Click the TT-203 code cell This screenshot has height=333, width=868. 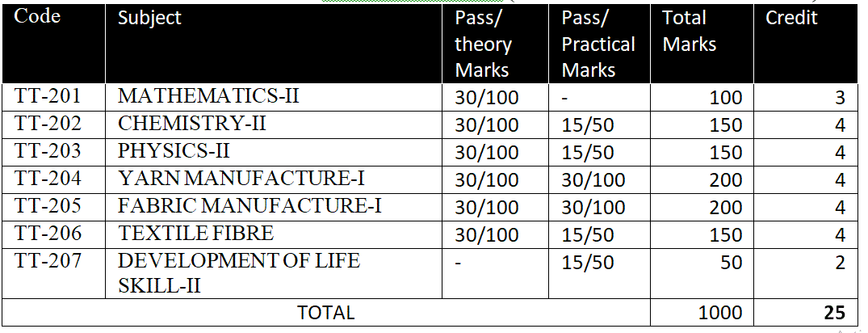point(53,151)
